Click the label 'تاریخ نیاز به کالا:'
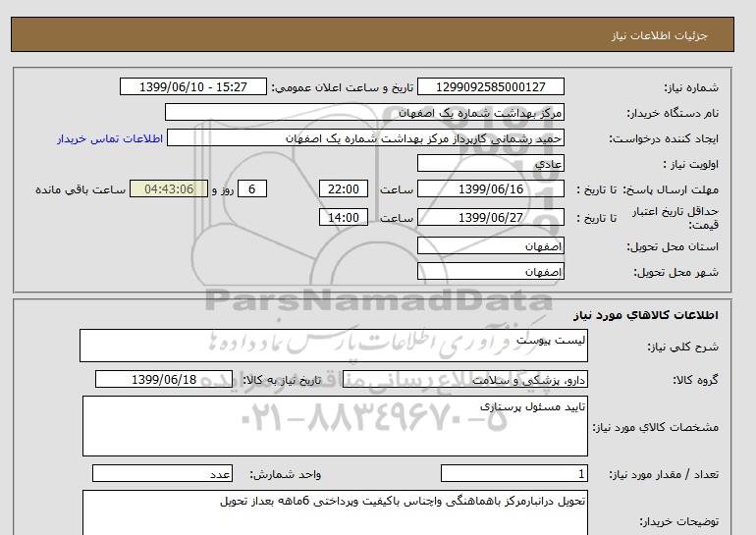 coord(282,380)
